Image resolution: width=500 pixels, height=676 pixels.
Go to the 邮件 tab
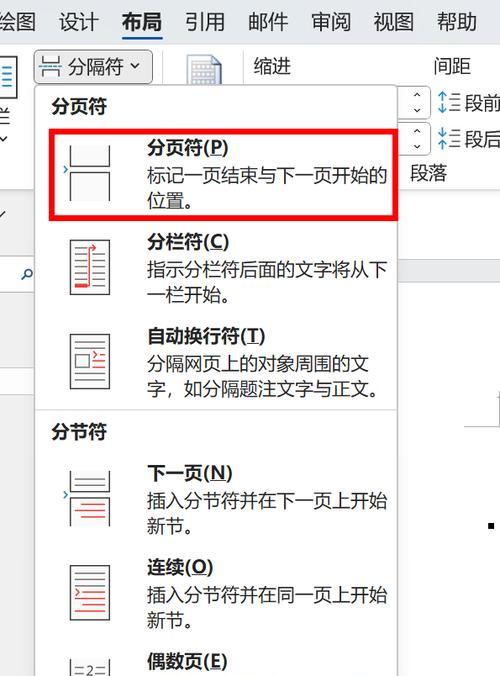[x=268, y=22]
